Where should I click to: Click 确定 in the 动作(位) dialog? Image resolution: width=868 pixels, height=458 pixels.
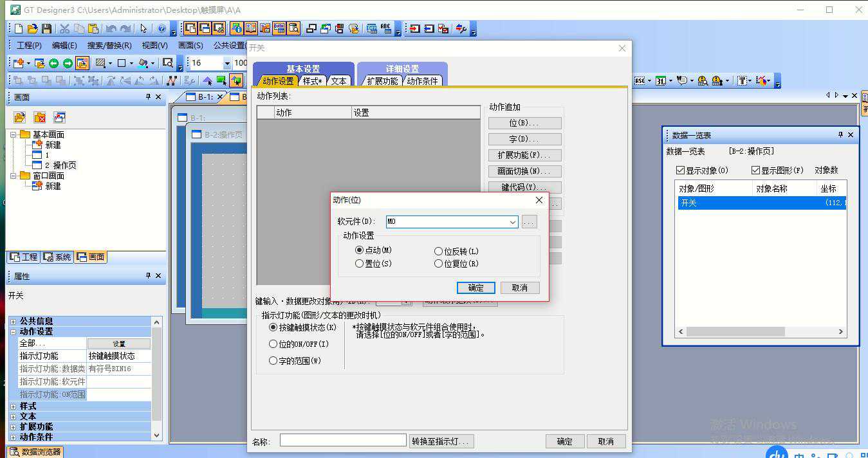coord(476,288)
